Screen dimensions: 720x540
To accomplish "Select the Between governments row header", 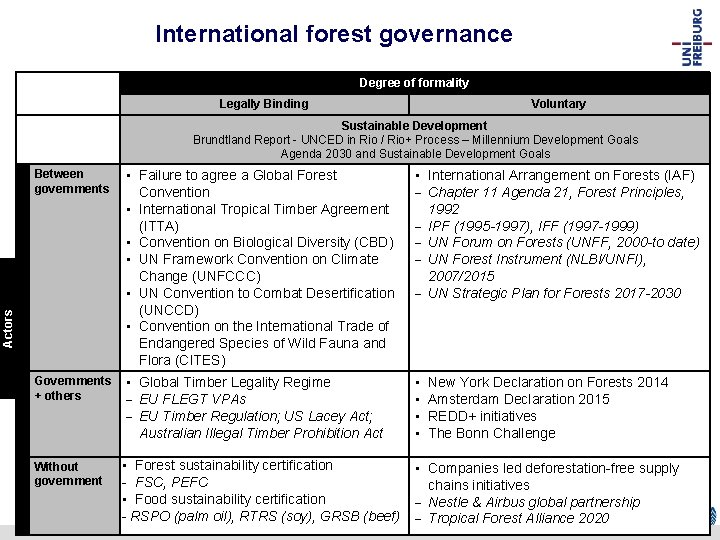I will (72, 181).
